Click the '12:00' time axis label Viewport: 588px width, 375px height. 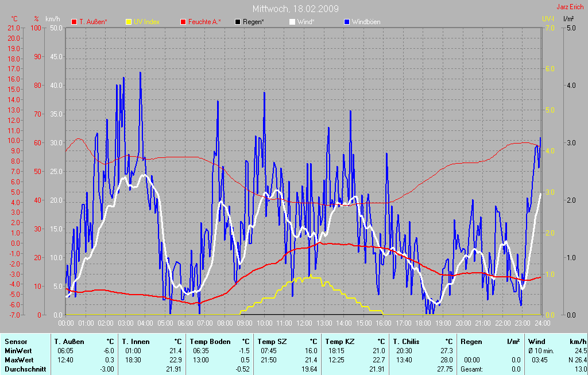(304, 323)
